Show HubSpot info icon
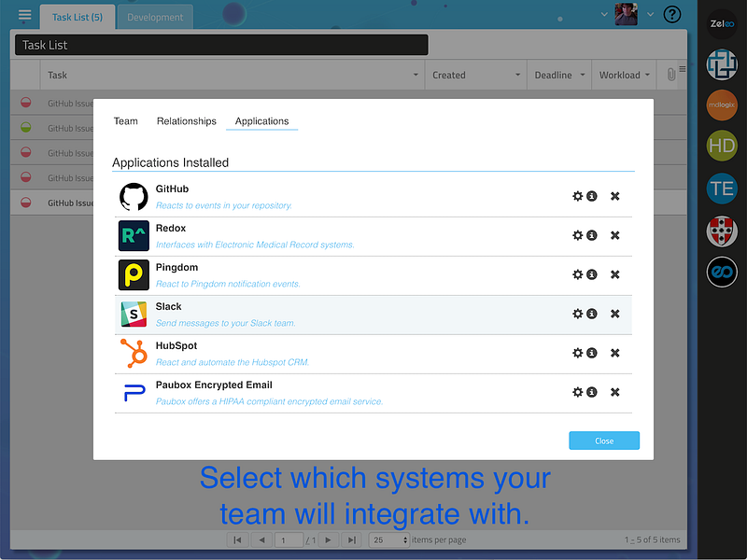 pyautogui.click(x=592, y=353)
